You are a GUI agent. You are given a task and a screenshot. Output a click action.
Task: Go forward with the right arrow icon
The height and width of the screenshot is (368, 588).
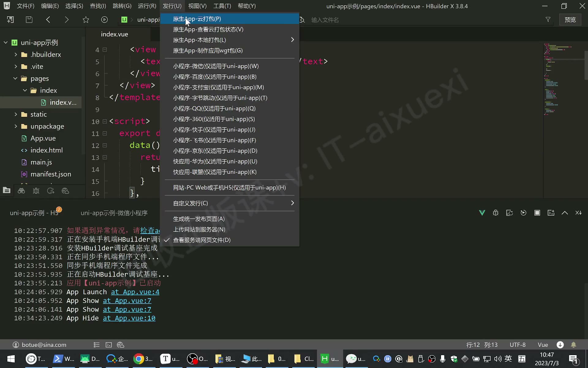[67, 20]
